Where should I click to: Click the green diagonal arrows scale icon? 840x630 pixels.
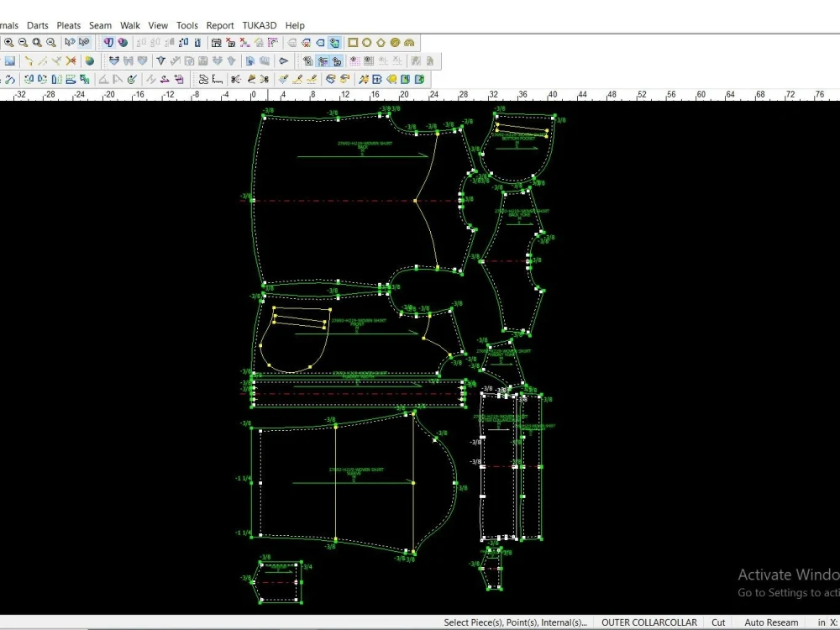click(x=85, y=79)
